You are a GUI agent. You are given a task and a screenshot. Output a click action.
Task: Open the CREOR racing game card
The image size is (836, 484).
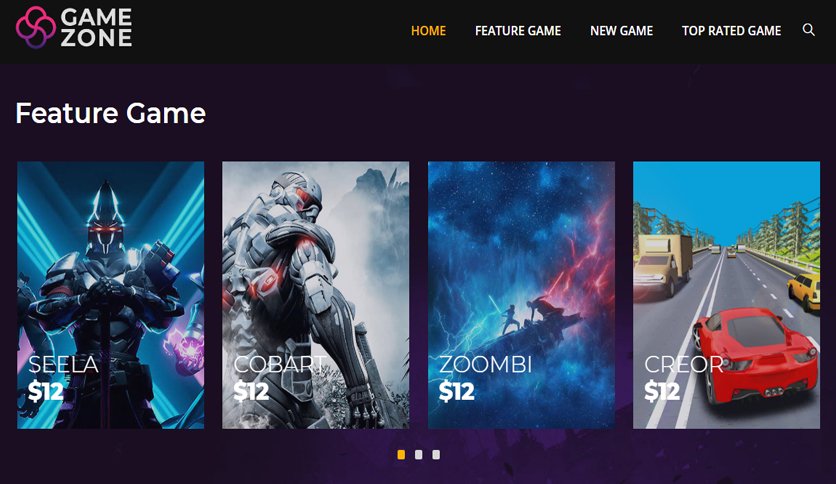pyautogui.click(x=726, y=295)
